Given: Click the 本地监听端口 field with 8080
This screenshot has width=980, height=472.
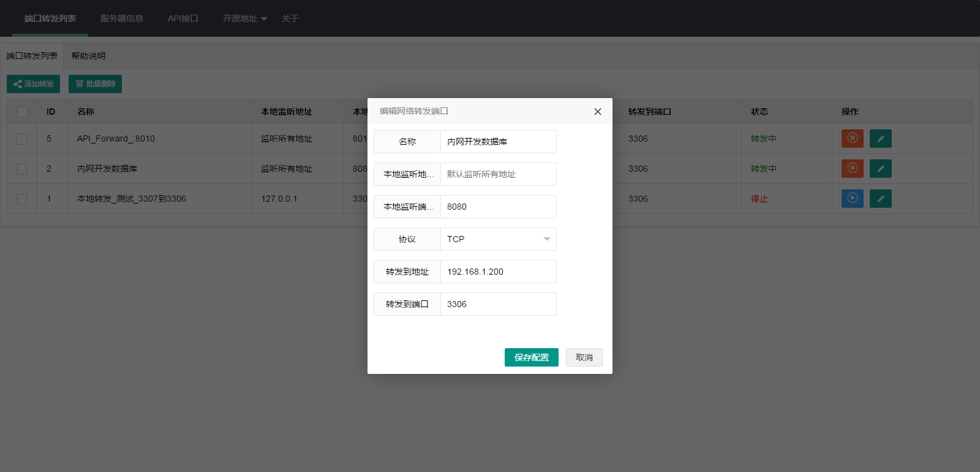Looking at the screenshot, I should point(498,207).
